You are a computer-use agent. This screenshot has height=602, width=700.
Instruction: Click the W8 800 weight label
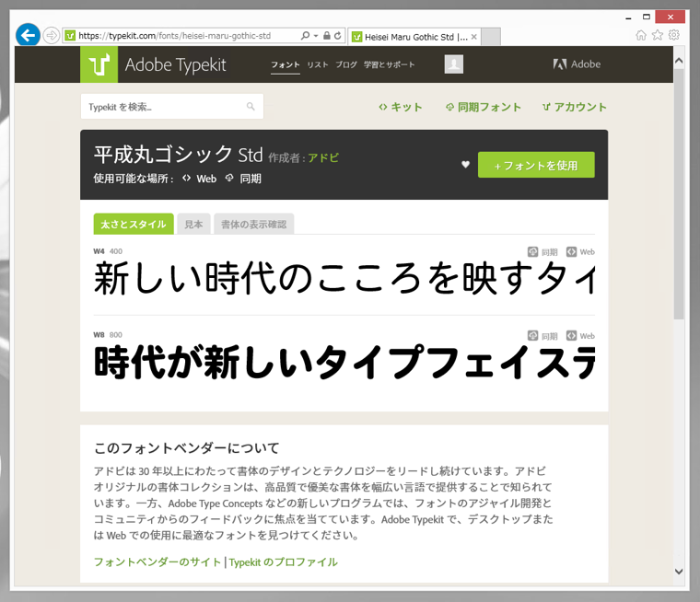108,335
